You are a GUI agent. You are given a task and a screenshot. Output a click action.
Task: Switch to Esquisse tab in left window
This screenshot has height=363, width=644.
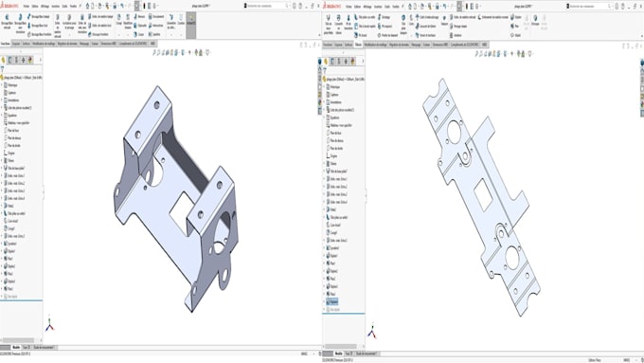point(16,44)
